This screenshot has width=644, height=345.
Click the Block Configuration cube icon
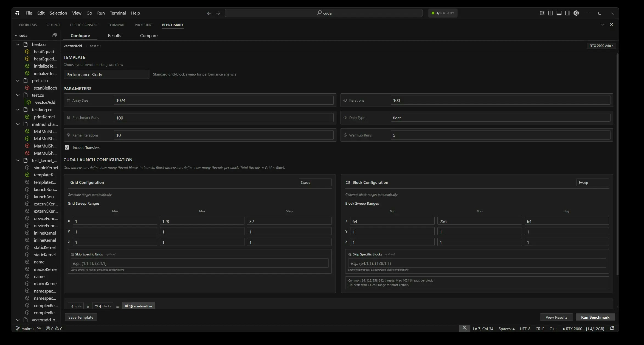[x=348, y=182]
